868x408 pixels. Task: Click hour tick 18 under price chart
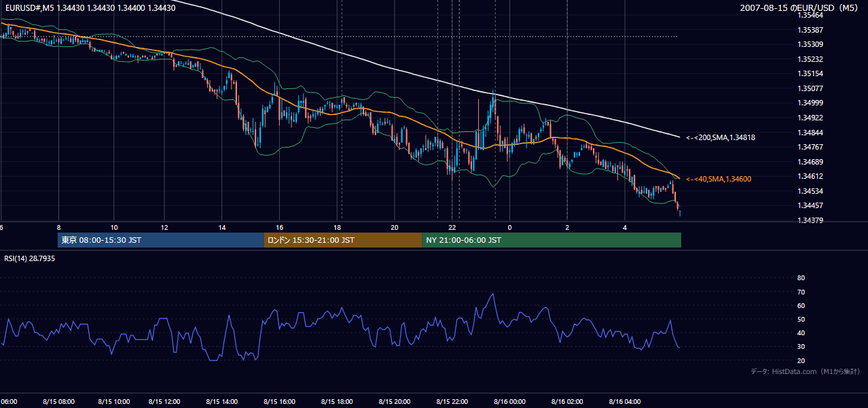pos(338,226)
